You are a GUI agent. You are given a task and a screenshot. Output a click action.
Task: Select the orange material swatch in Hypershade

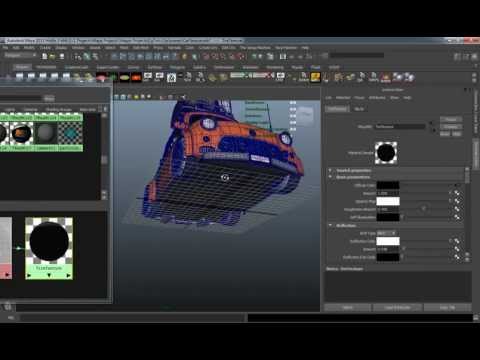tap(22, 133)
